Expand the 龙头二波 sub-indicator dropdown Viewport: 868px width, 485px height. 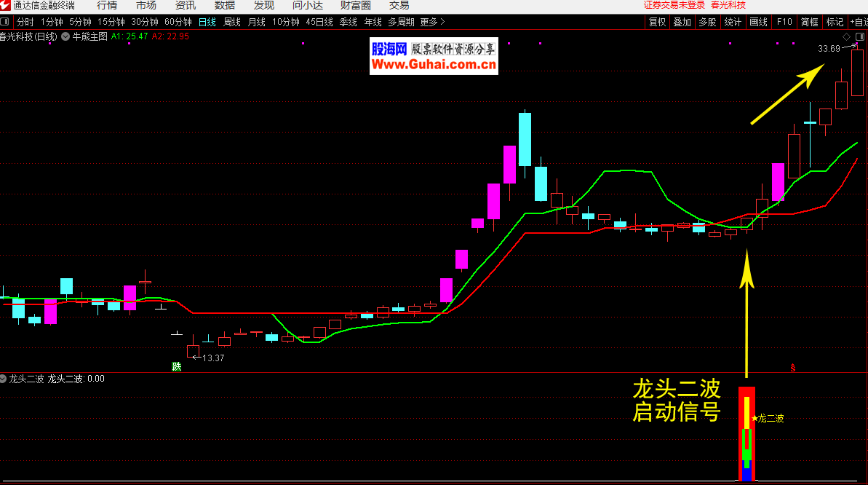pos(4,379)
